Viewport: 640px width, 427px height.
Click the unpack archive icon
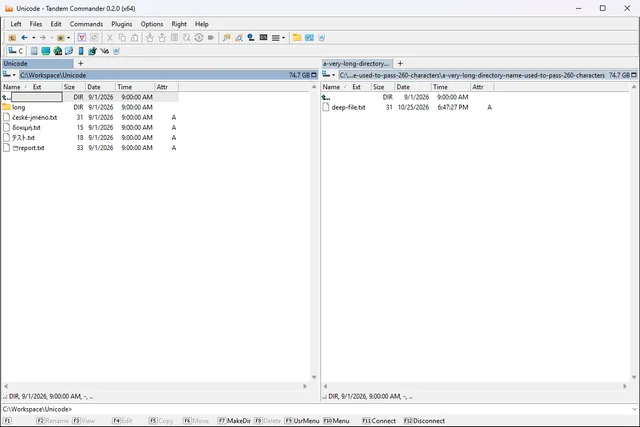pos(162,38)
